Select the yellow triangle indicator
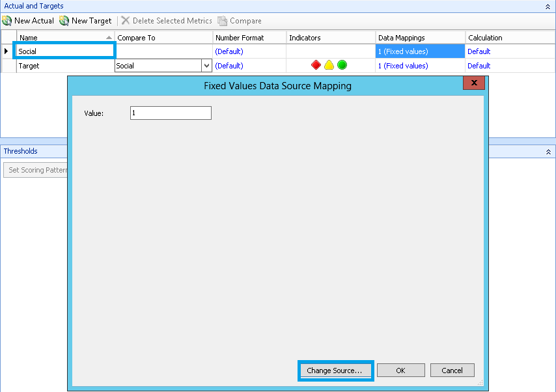This screenshot has width=556, height=392. (x=329, y=65)
